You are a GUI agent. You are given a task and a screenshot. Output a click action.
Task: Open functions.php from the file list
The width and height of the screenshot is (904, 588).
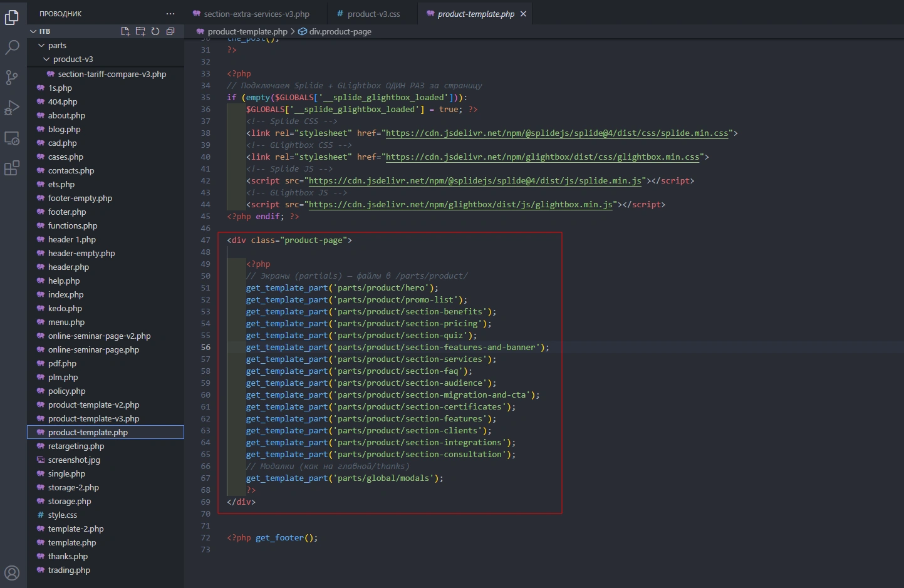73,226
